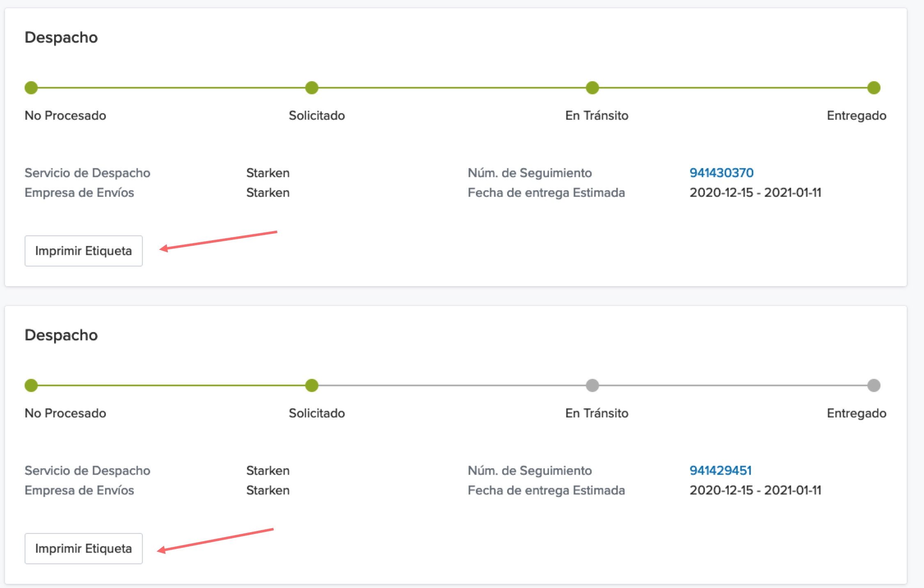Open tracking number link 941429451
Screen dimensions: 924x588
click(x=720, y=470)
